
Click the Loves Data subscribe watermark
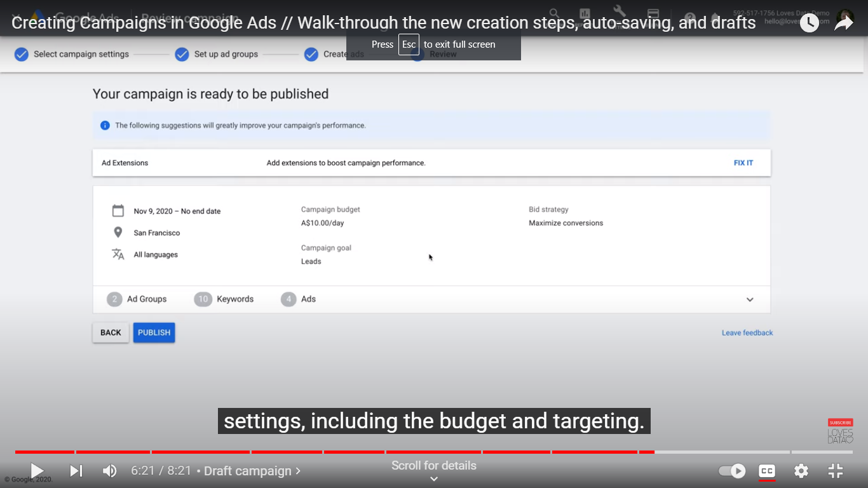pyautogui.click(x=840, y=431)
